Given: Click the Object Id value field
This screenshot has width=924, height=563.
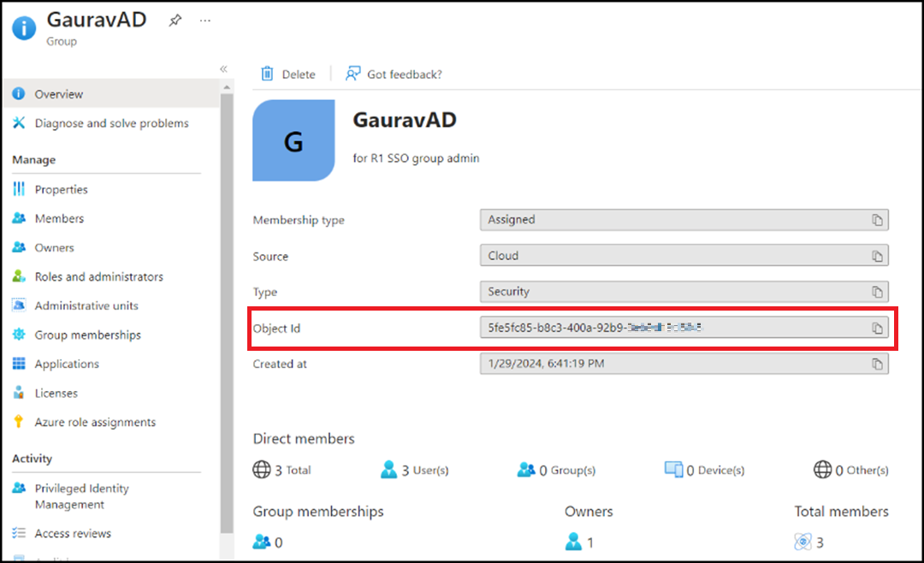Looking at the screenshot, I should 684,328.
